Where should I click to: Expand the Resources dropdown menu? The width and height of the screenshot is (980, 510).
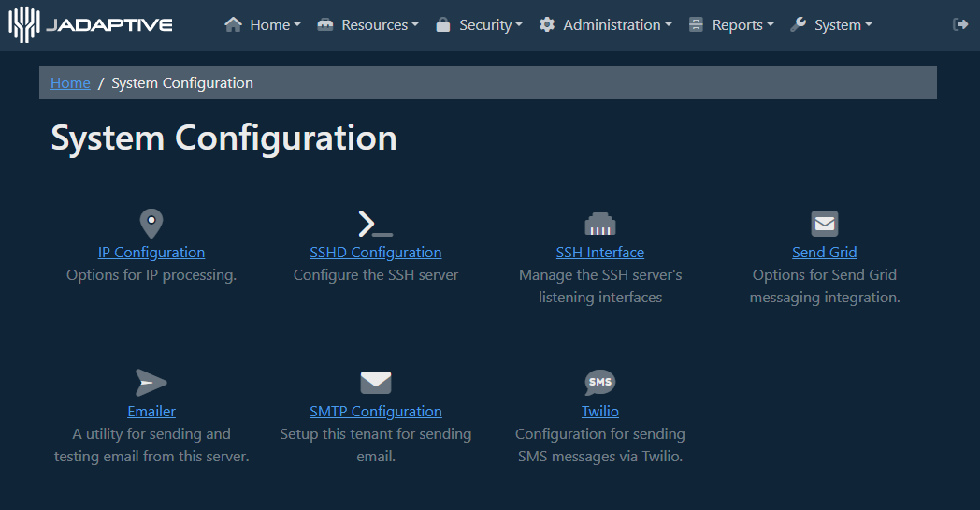point(367,25)
